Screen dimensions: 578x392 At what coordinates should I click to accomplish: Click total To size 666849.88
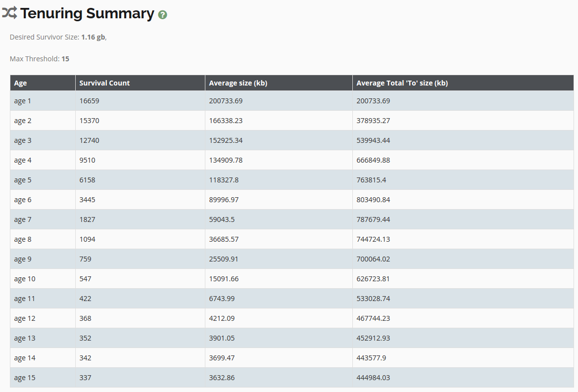(x=373, y=161)
